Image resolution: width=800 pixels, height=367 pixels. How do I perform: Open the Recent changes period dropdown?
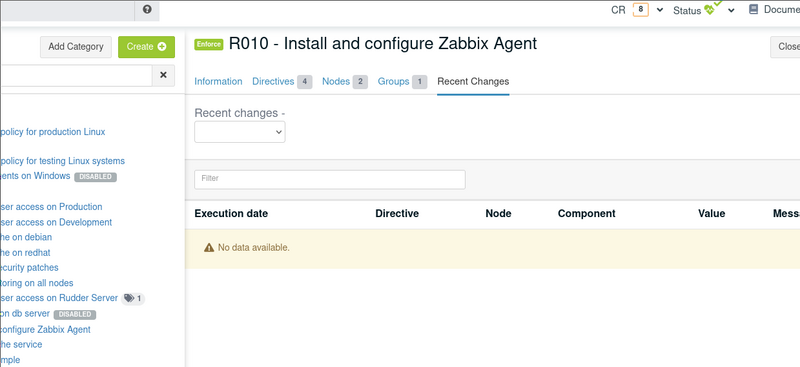[240, 132]
